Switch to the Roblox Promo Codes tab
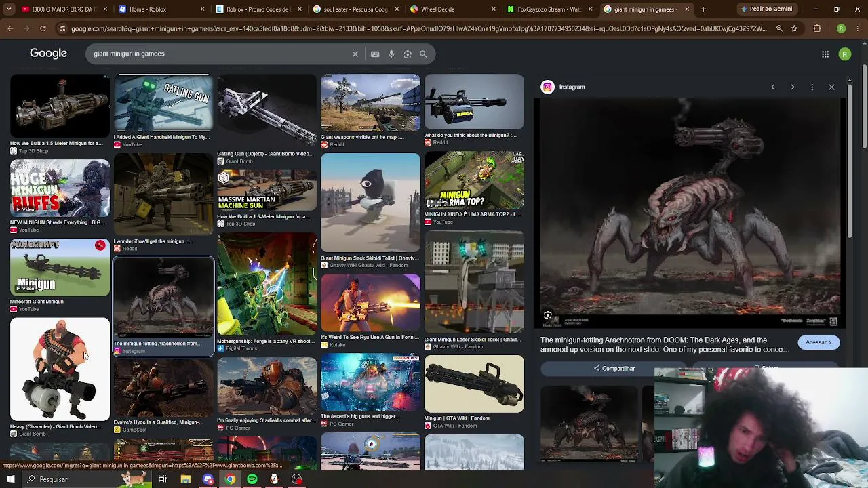Viewport: 868px width, 488px height. coord(257,9)
